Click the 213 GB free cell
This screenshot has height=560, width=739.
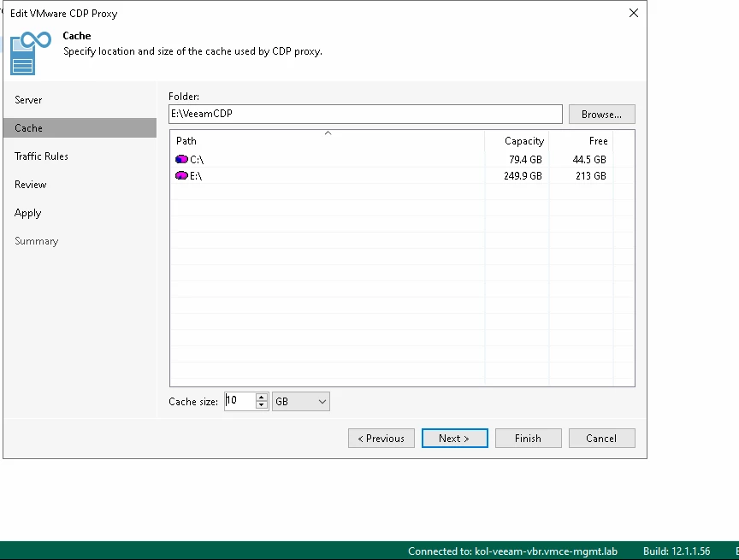[590, 175]
